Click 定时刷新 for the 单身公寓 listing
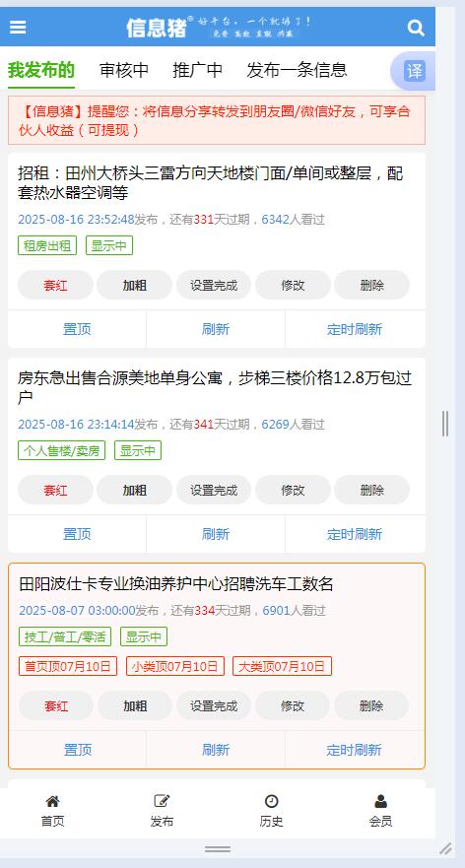The image size is (465, 868). [355, 534]
